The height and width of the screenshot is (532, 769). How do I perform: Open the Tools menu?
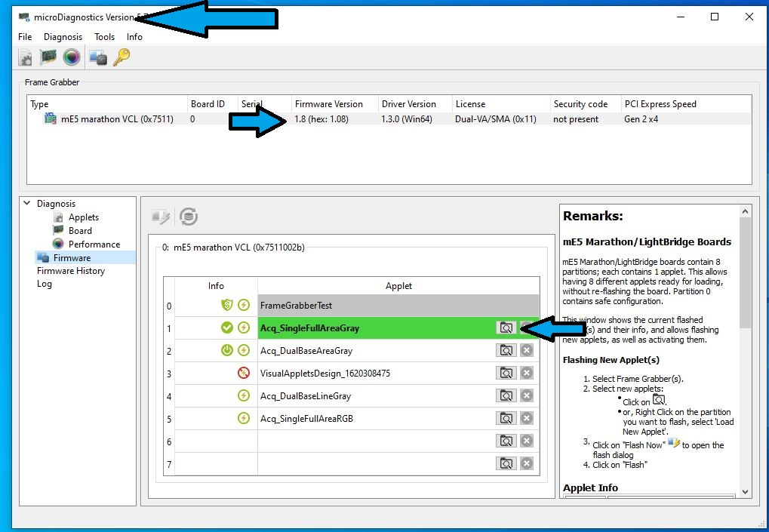104,37
